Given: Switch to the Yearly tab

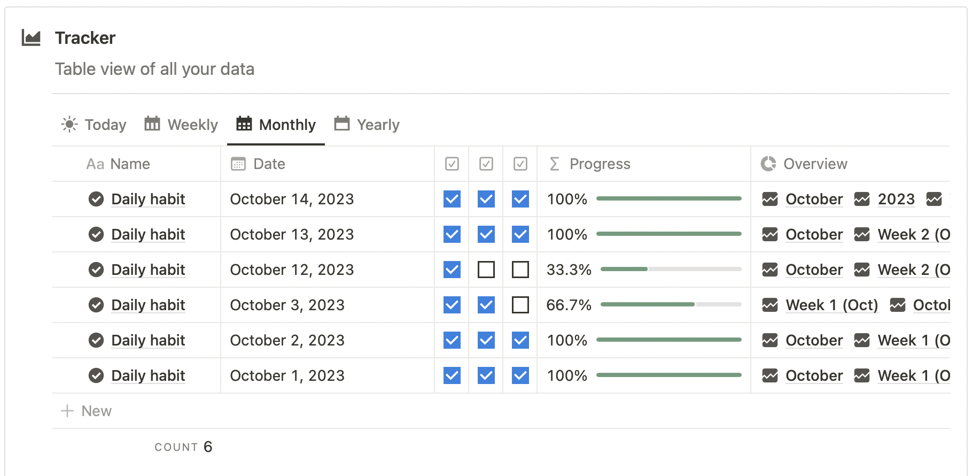Looking at the screenshot, I should 367,125.
